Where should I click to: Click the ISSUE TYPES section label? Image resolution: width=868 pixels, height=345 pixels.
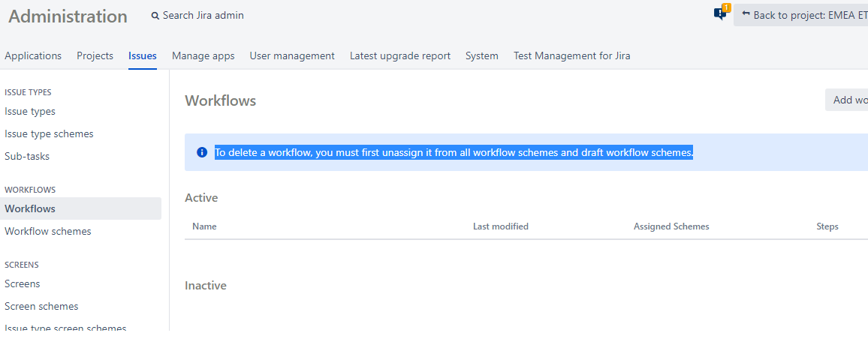pyautogui.click(x=28, y=92)
